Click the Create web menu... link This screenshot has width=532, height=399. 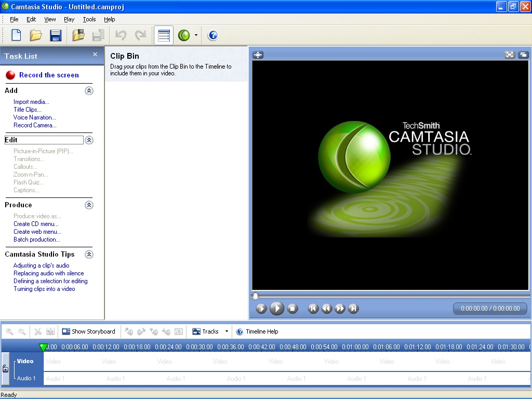pos(37,232)
